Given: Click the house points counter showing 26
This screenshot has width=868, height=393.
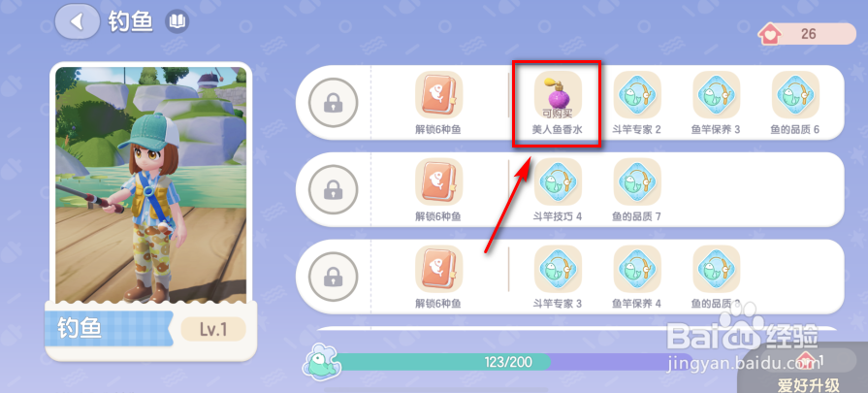Looking at the screenshot, I should (x=807, y=34).
